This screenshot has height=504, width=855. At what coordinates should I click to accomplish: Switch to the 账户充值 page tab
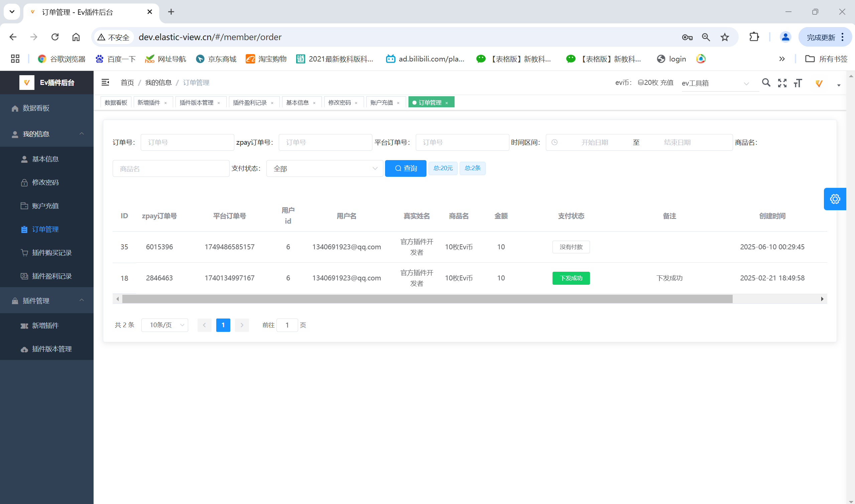tap(381, 102)
